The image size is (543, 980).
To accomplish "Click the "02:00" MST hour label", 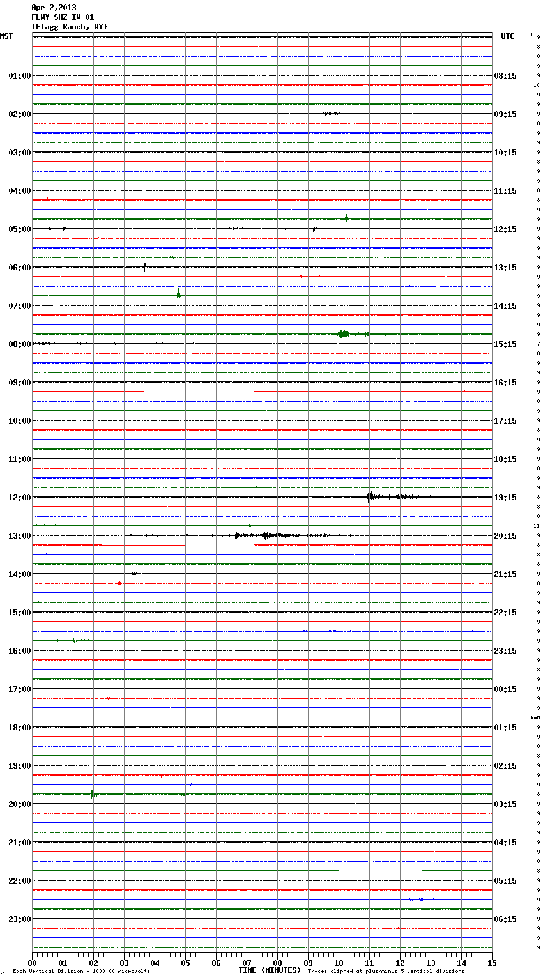I will [20, 114].
